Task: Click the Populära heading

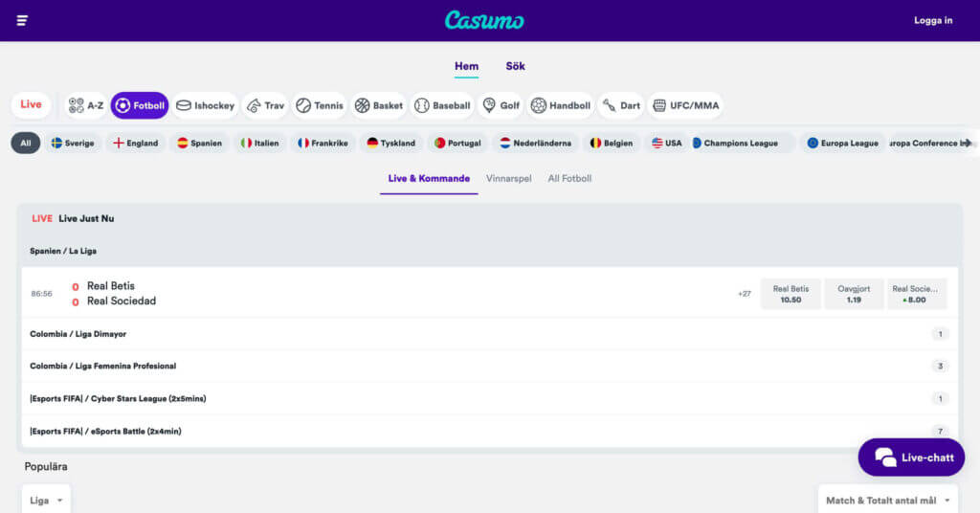Action: [x=46, y=467]
